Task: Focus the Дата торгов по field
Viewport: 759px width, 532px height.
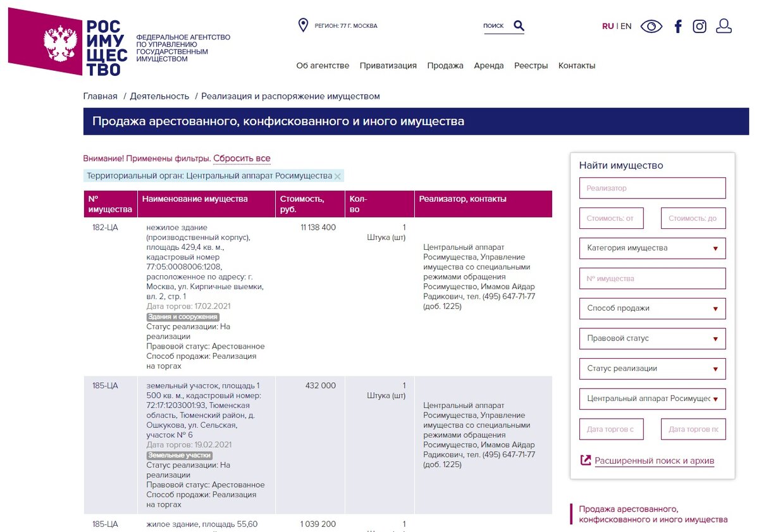Action: 693,429
